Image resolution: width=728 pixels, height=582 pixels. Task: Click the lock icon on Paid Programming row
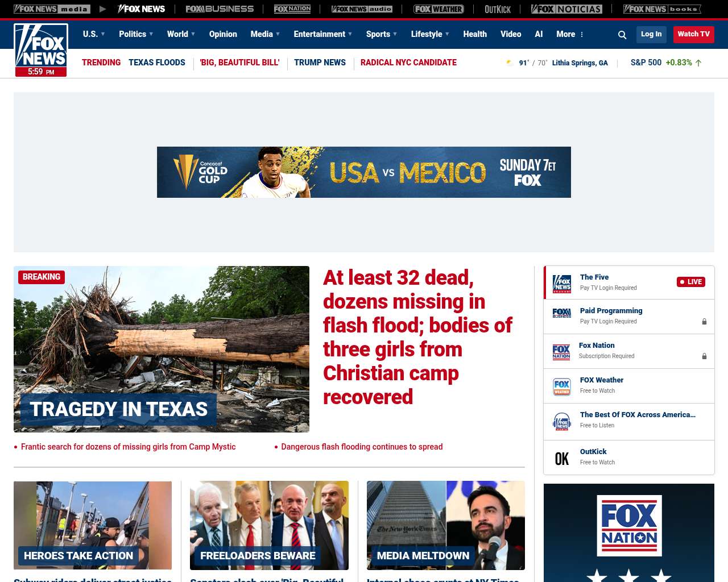(704, 322)
